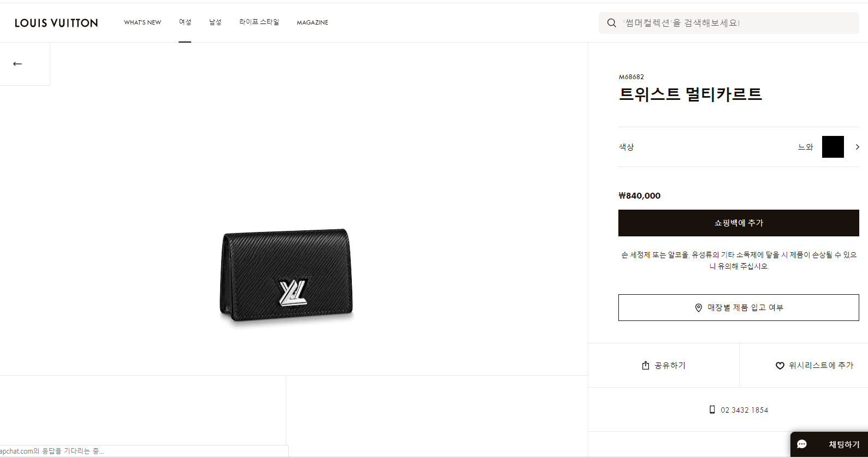Click the 매장별 제품 입고 여부 button
868x458 pixels.
pyautogui.click(x=739, y=308)
